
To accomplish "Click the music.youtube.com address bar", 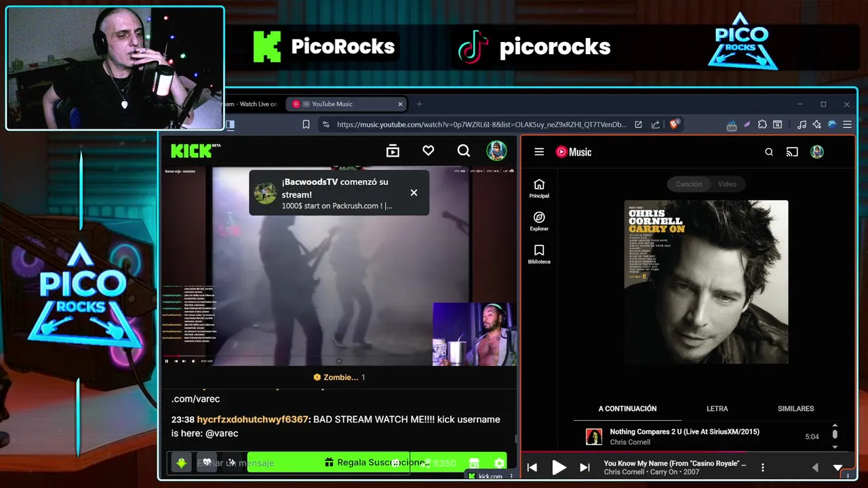I will tap(481, 125).
